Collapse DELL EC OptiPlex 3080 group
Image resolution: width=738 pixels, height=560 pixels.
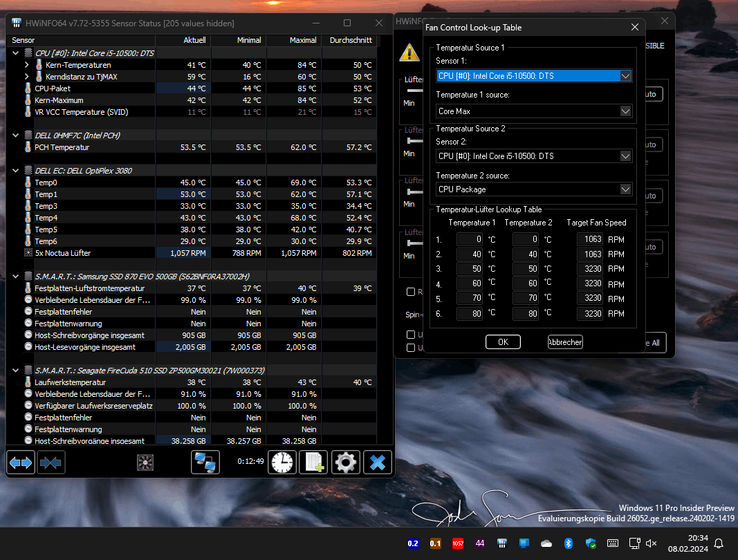(15, 171)
